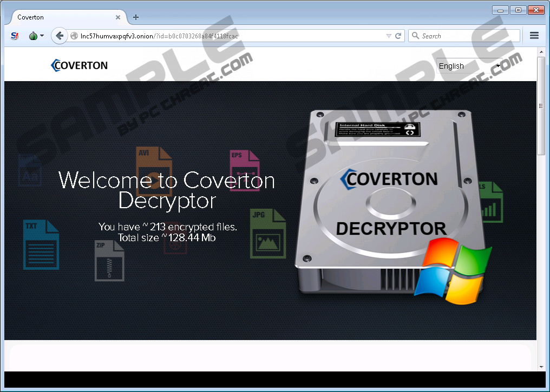The height and width of the screenshot is (392, 550).
Task: Click the back navigation arrow button
Action: (x=59, y=36)
